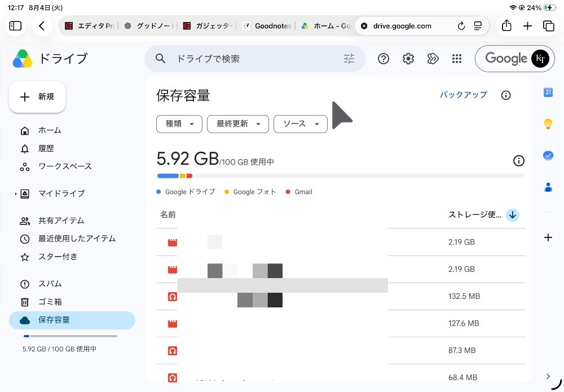The image size is (564, 392).
Task: Open the Google apps grid
Action: 457,59
